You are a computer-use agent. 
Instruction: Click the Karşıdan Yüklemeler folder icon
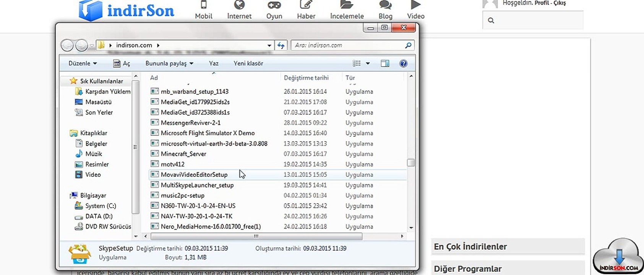[x=79, y=91]
